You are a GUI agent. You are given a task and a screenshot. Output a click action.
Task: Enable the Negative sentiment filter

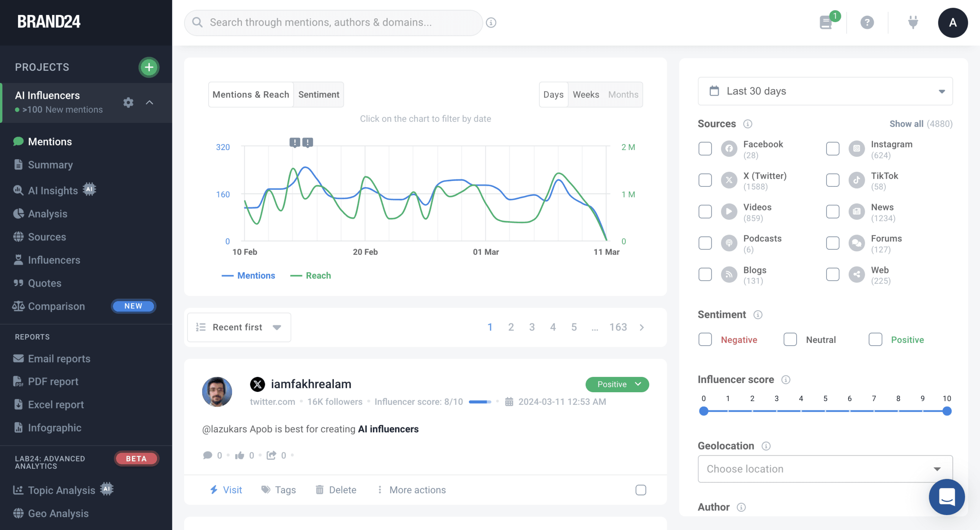coord(705,339)
